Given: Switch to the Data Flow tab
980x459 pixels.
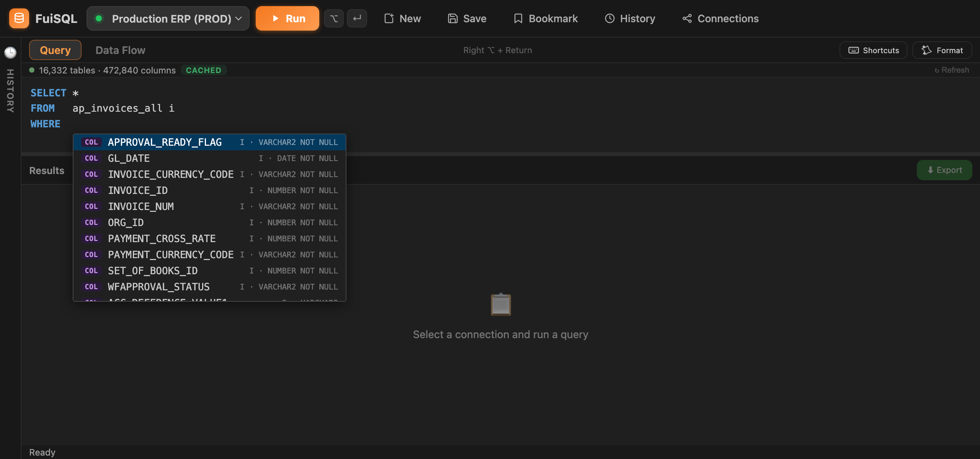Looking at the screenshot, I should pos(120,50).
